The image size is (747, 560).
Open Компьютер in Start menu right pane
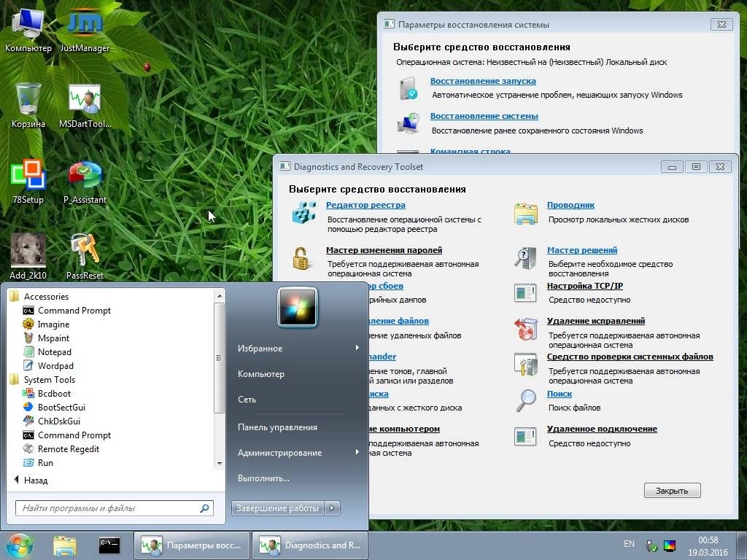pos(261,374)
